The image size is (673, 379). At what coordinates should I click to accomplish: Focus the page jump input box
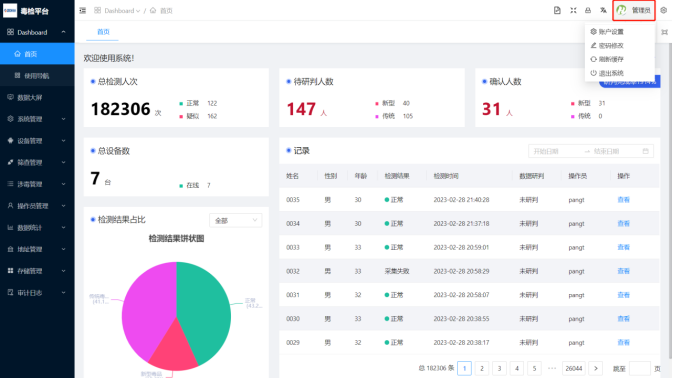click(x=640, y=368)
